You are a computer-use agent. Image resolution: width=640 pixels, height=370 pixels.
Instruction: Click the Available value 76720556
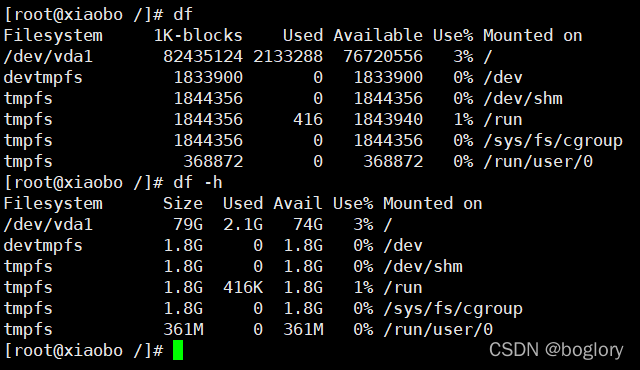(383, 57)
